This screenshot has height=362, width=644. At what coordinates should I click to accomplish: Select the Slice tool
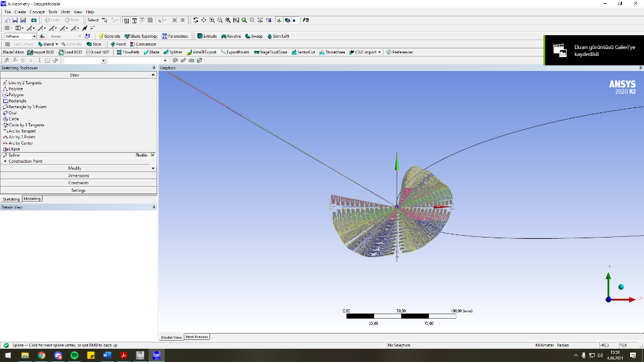[x=94, y=44]
